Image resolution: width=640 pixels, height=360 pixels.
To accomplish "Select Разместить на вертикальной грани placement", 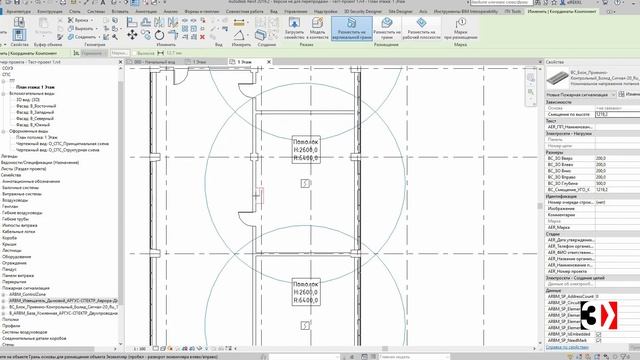I will (352, 28).
